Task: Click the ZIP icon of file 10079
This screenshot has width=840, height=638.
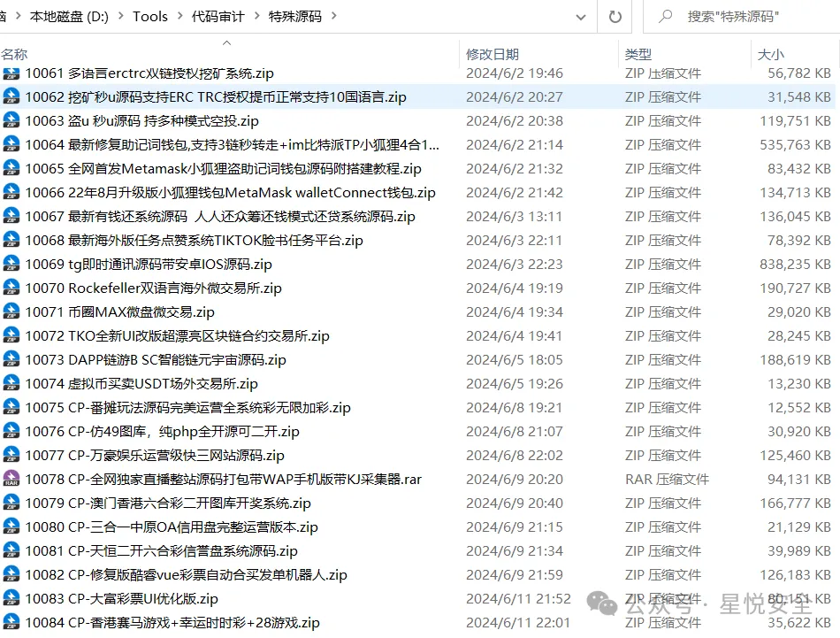Action: pos(11,503)
